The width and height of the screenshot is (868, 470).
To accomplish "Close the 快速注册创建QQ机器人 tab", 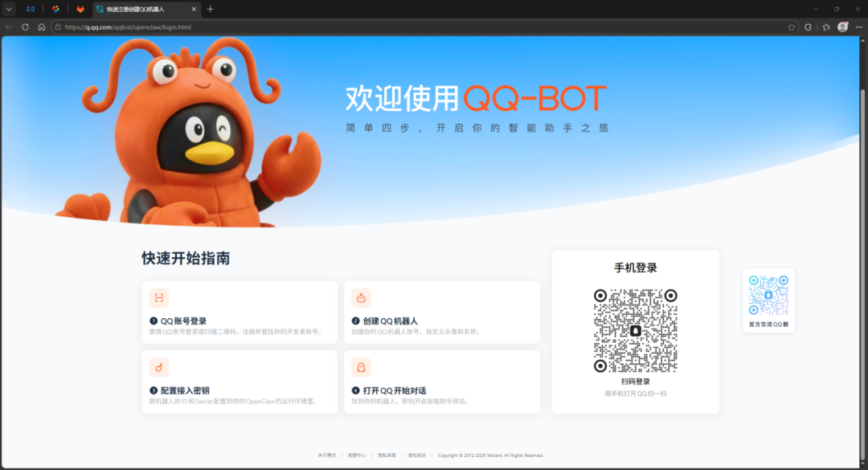I will click(194, 10).
